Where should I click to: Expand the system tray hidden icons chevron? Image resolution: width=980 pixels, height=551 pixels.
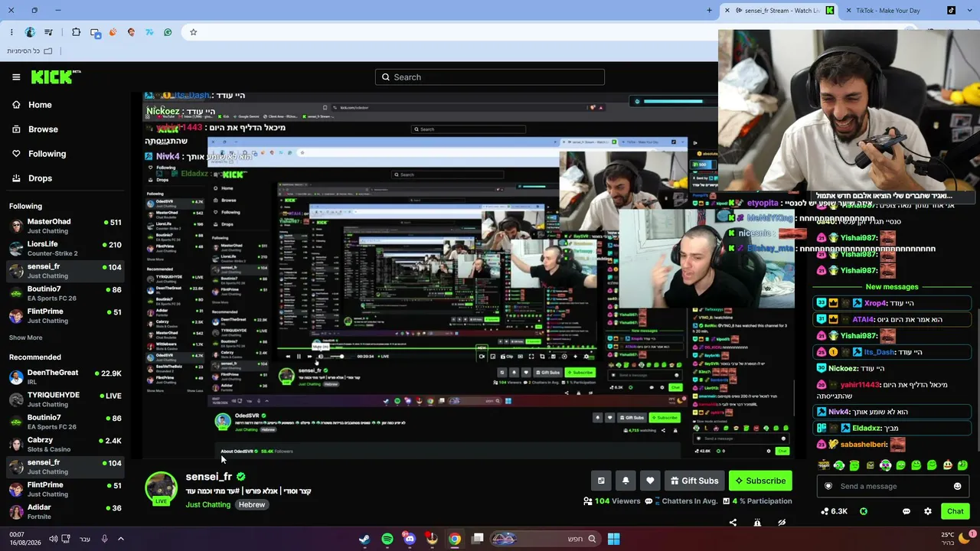click(x=121, y=539)
